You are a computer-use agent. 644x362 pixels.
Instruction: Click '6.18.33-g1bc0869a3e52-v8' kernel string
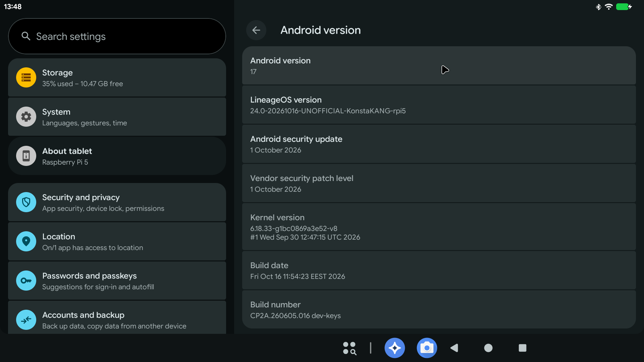pyautogui.click(x=294, y=229)
